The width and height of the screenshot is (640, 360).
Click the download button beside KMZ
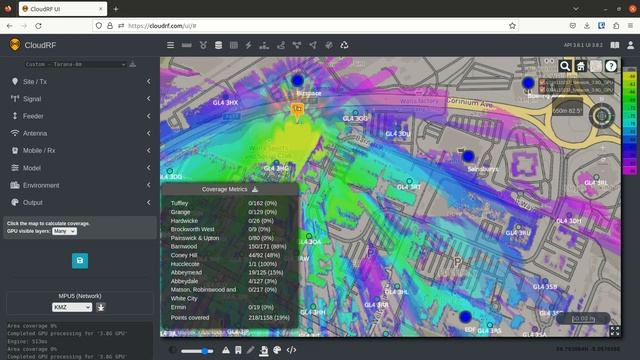(x=101, y=307)
